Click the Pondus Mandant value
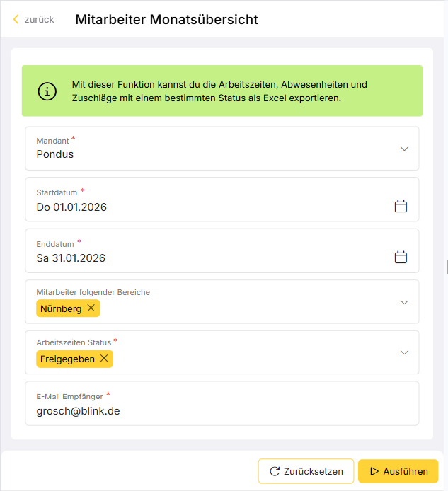The height and width of the screenshot is (491, 448). (x=54, y=154)
